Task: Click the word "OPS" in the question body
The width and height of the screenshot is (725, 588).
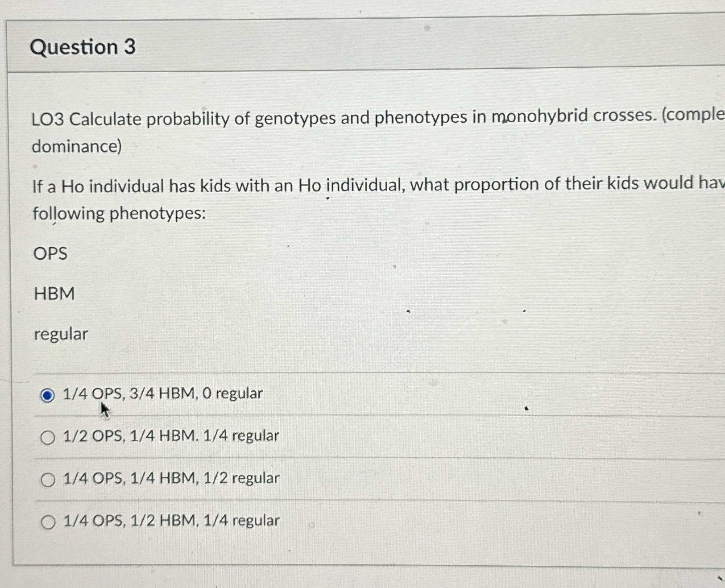Action: (50, 253)
